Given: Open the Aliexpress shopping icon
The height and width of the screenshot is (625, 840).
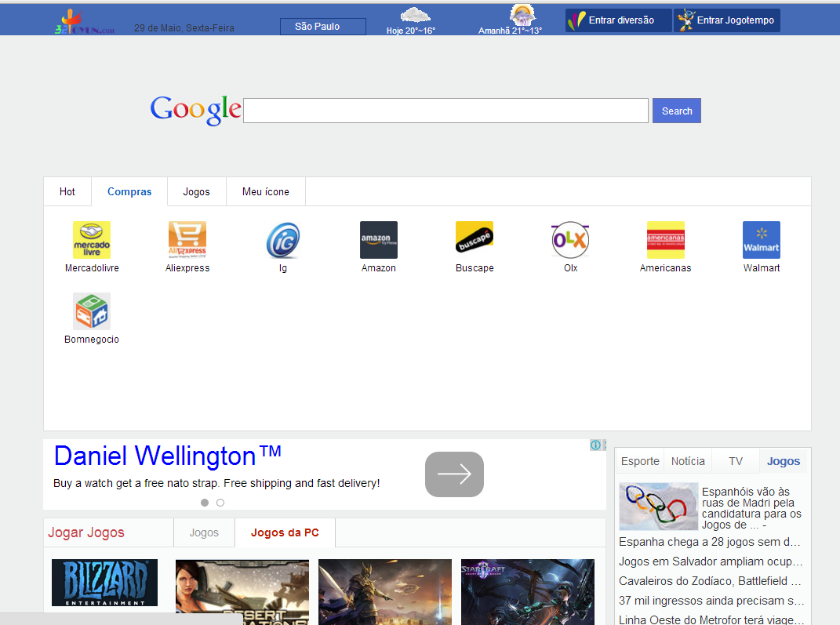Looking at the screenshot, I should pyautogui.click(x=187, y=240).
